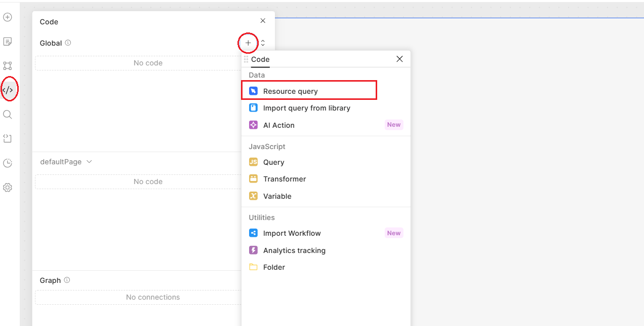The width and height of the screenshot is (644, 326).
Task: Click the Graph section label
Action: pos(50,280)
